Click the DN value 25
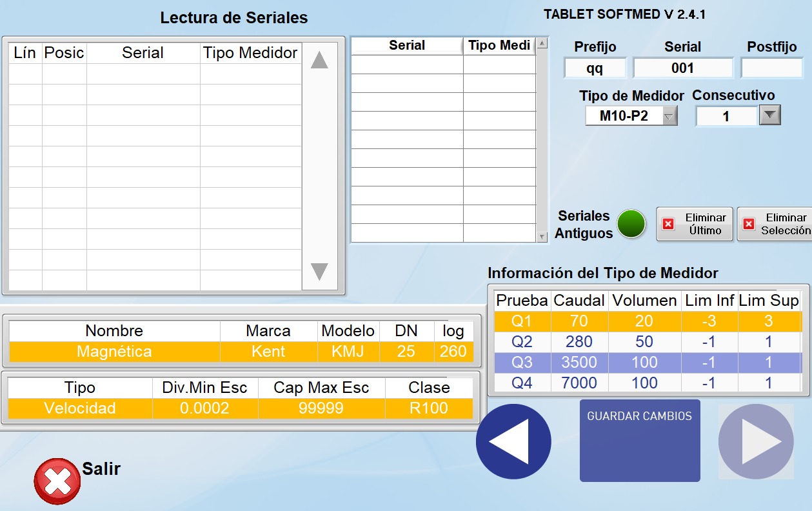 (406, 352)
